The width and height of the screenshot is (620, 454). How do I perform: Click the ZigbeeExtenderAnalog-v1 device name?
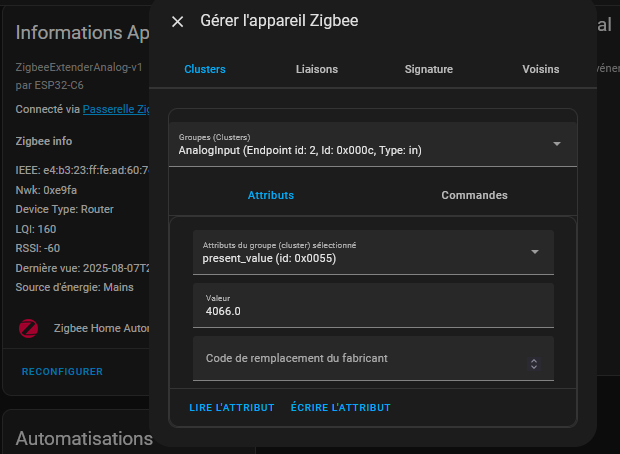(80, 67)
